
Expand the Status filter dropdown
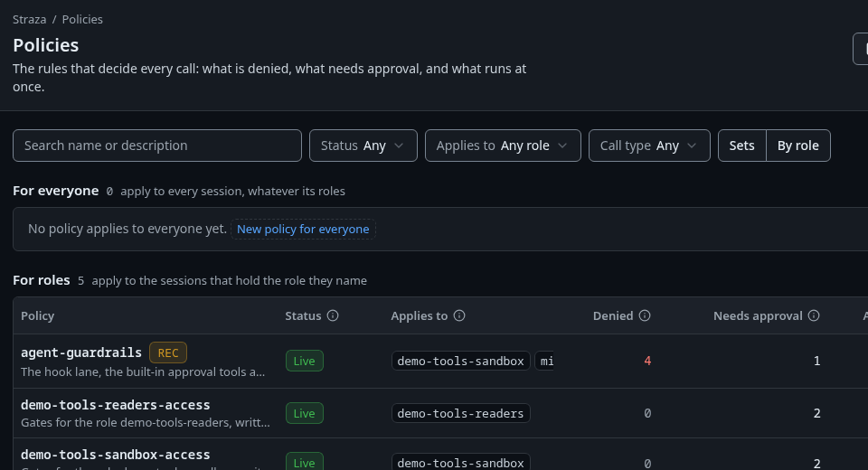363,146
